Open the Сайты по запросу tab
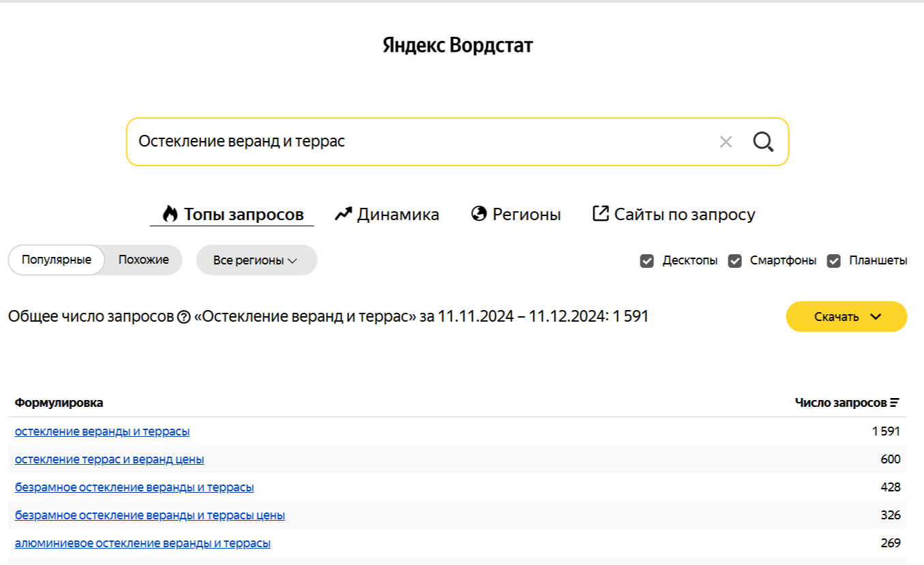924x565 pixels. point(674,215)
